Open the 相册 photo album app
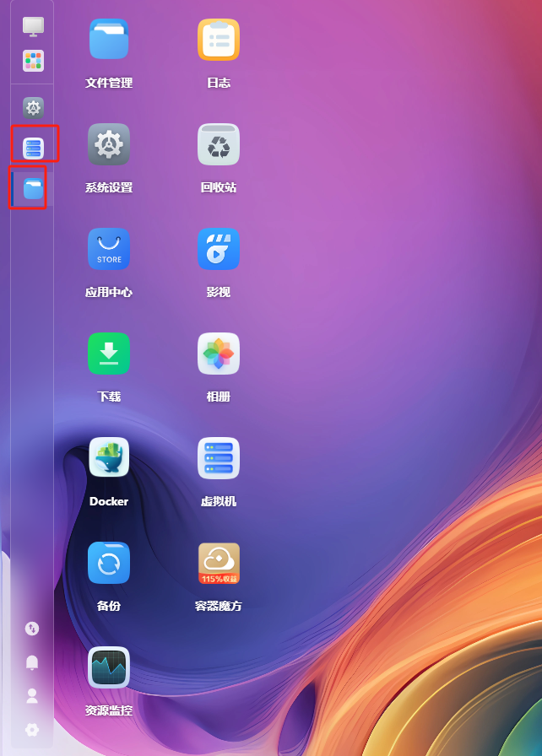Image resolution: width=542 pixels, height=756 pixels. (219, 354)
